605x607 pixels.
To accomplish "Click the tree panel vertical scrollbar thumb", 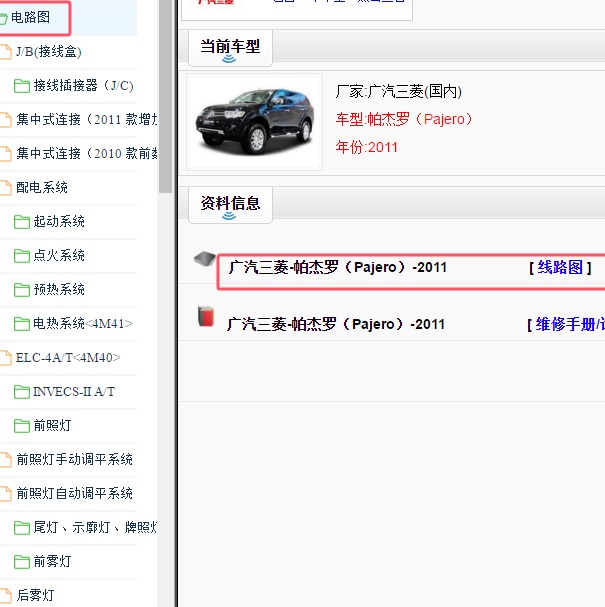I will (x=165, y=96).
